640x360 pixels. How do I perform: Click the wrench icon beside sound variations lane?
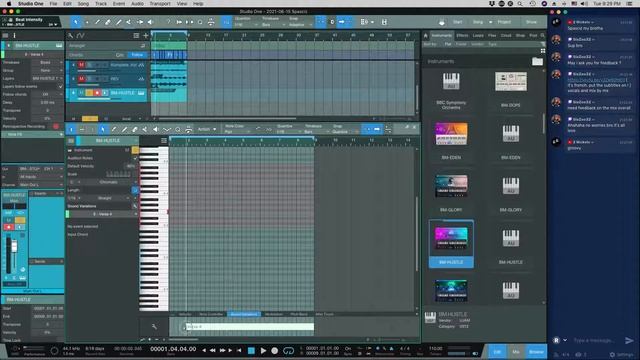point(154,327)
